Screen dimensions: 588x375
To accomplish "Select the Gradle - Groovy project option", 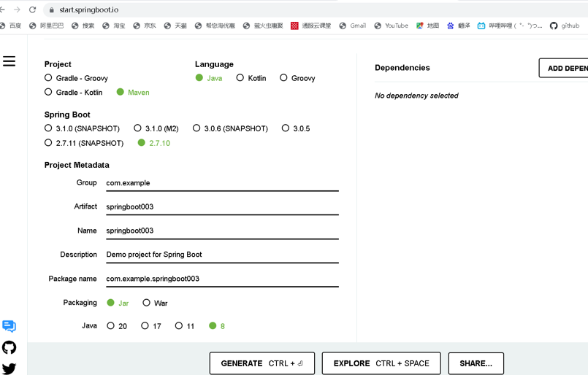I will pos(48,77).
